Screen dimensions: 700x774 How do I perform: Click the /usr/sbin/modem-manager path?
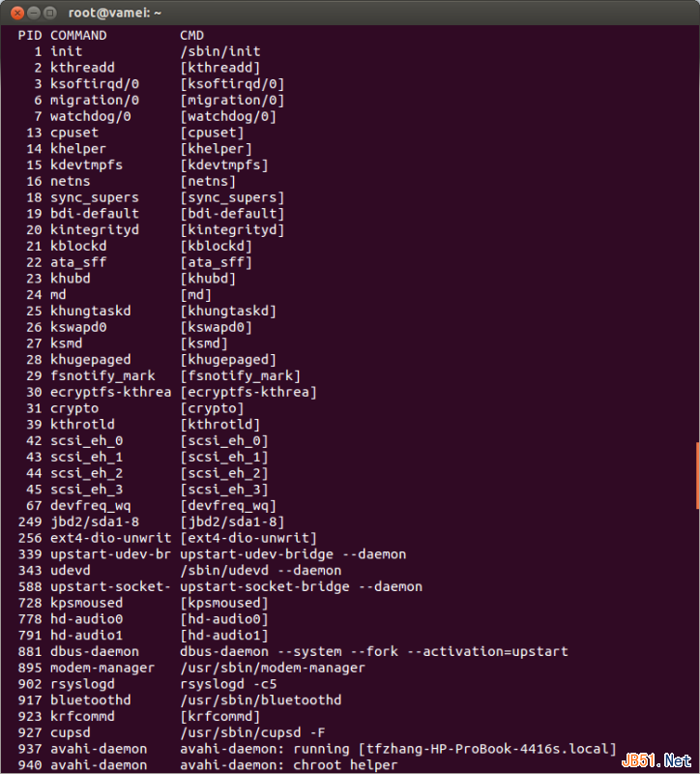click(272, 668)
